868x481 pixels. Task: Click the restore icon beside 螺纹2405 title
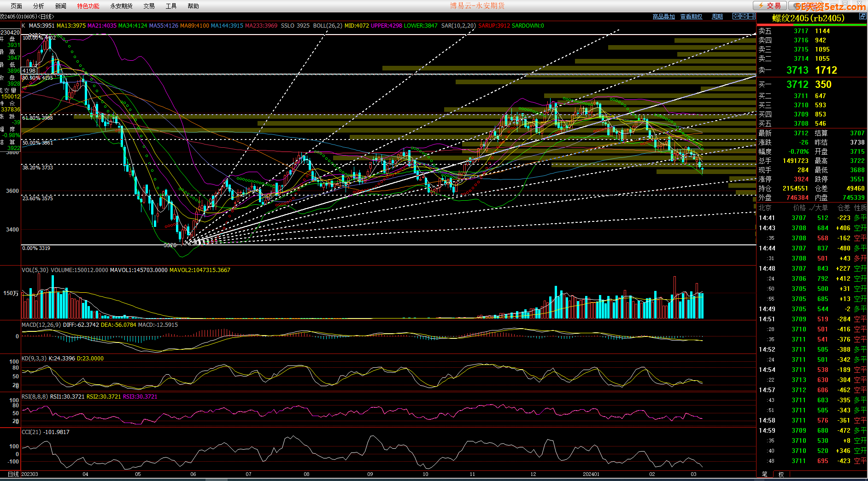(x=862, y=17)
